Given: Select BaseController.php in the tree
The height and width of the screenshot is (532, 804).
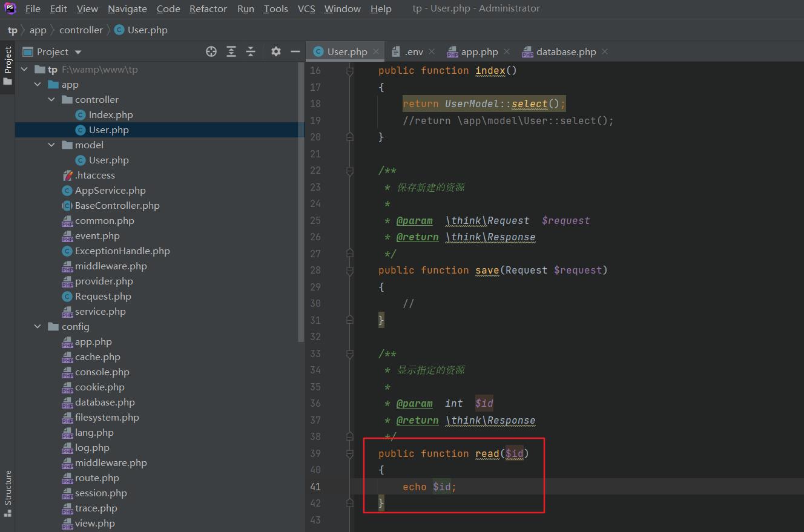Looking at the screenshot, I should (x=111, y=206).
